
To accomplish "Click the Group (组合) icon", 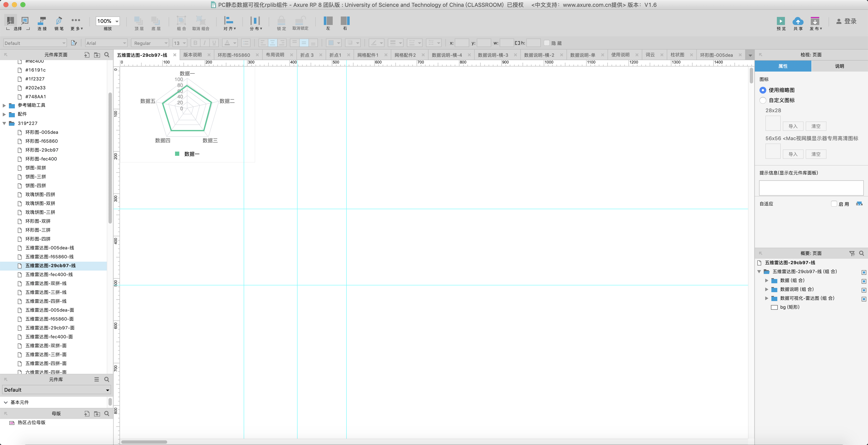I will pos(181,21).
